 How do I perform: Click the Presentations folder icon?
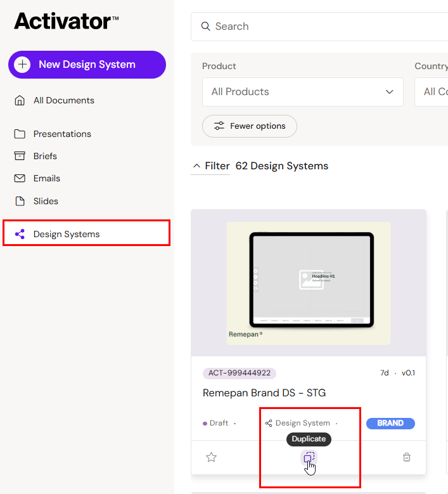(x=20, y=134)
